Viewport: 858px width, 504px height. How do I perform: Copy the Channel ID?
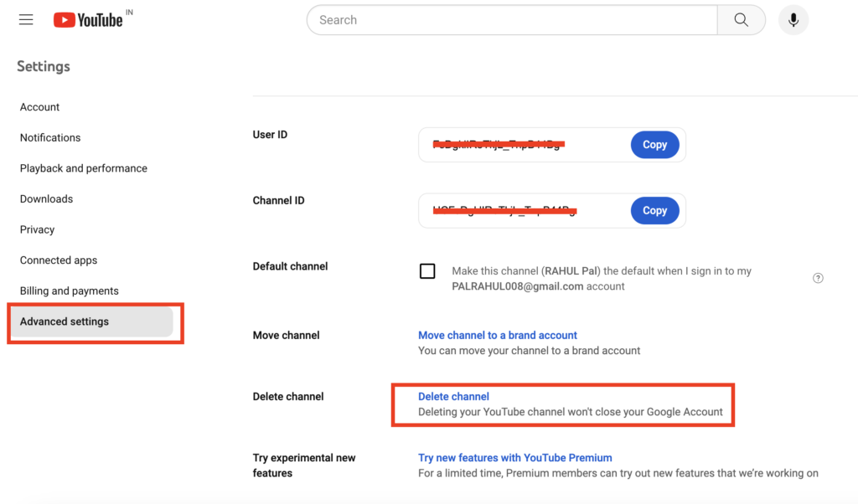coord(654,210)
